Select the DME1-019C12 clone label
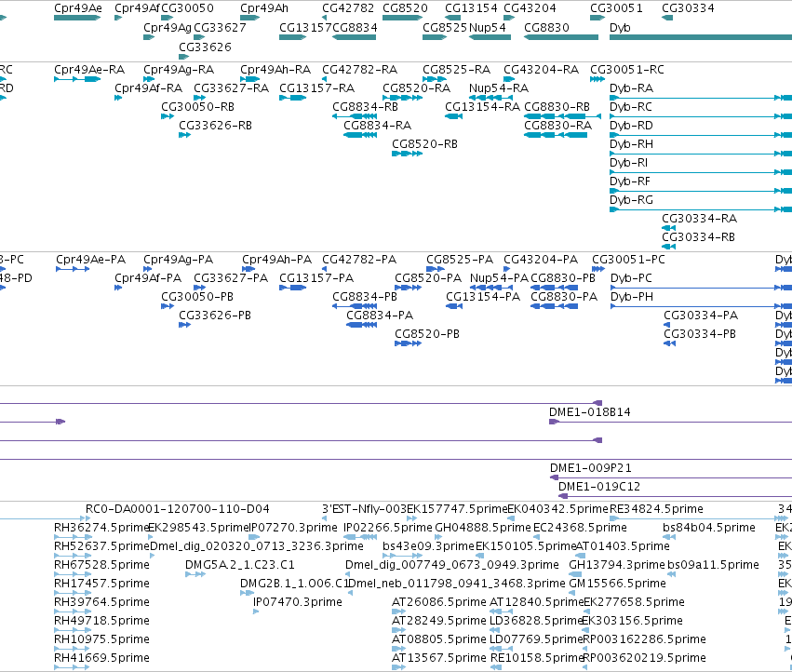The height and width of the screenshot is (672, 792). (x=599, y=487)
